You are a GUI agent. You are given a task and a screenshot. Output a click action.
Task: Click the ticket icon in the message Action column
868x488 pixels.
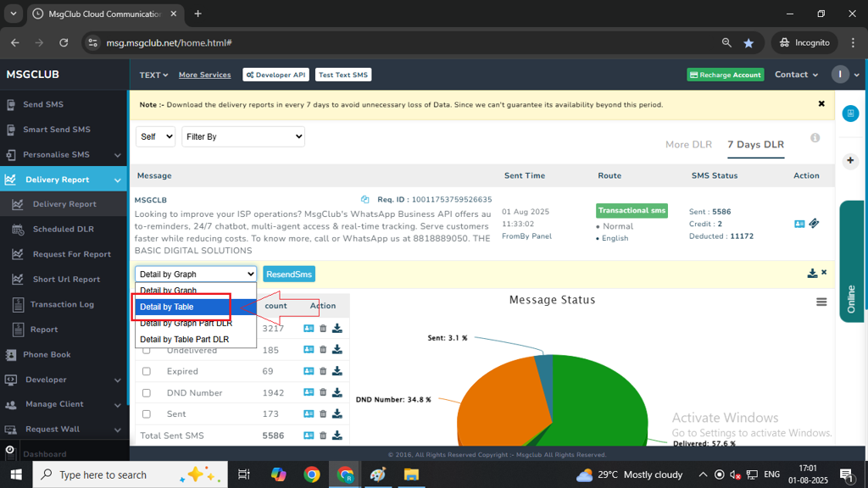coord(814,224)
